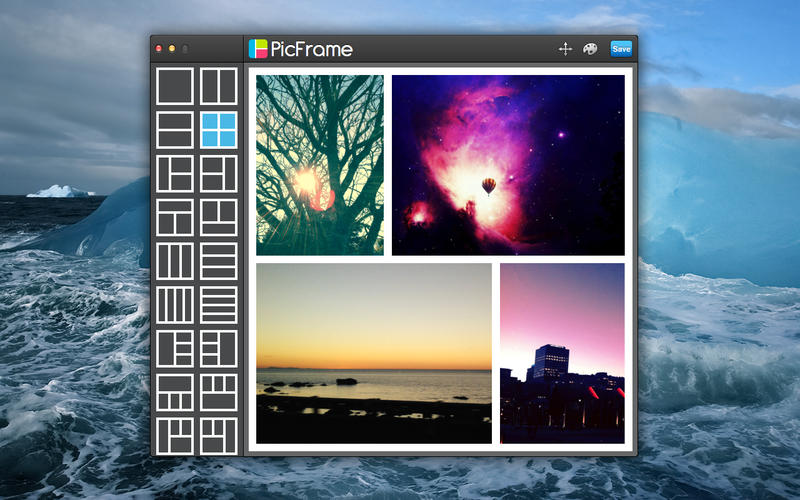The height and width of the screenshot is (500, 800).
Task: Choose the four horizontal rows layout
Action: [x=218, y=305]
